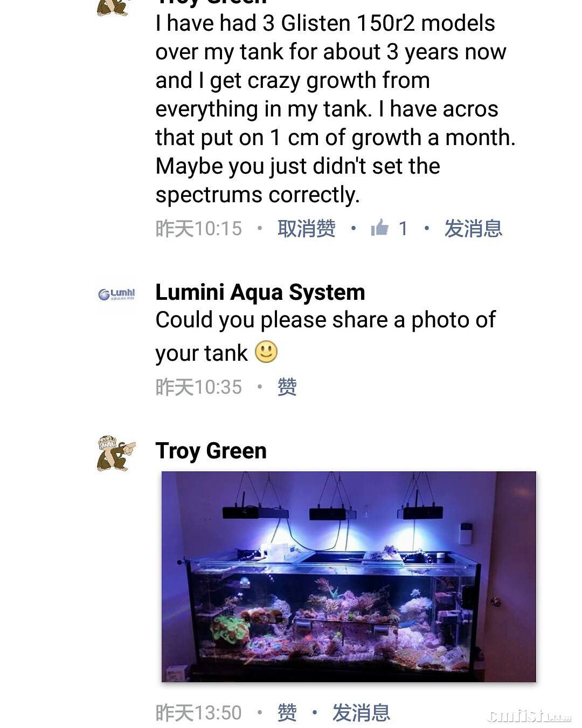Click 发消息 under the aquarium photo comment
This screenshot has width=582, height=728.
tap(361, 713)
